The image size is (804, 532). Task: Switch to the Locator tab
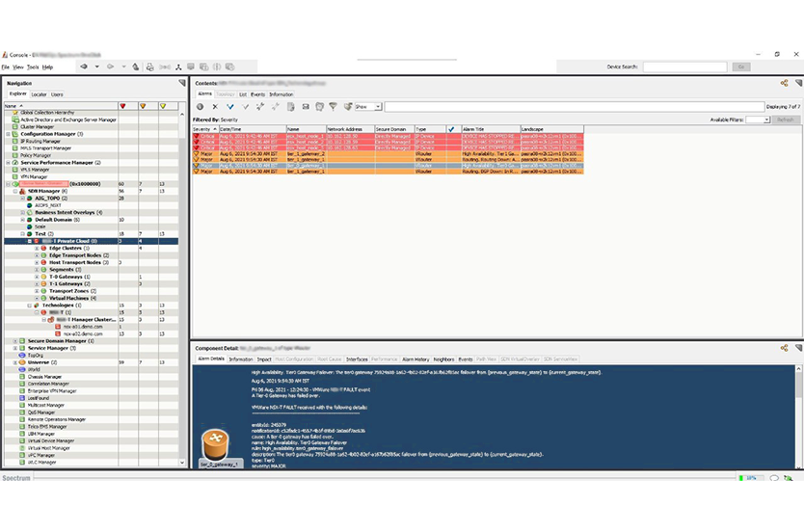click(x=39, y=94)
